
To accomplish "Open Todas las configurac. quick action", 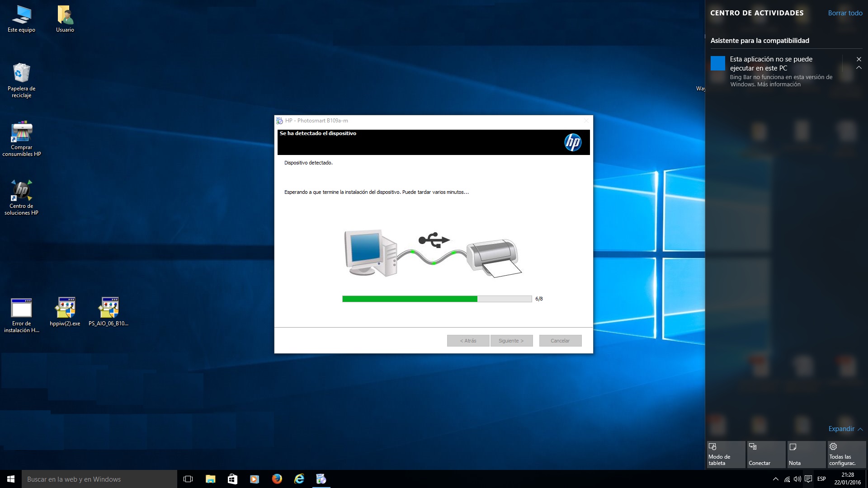I will [x=847, y=454].
